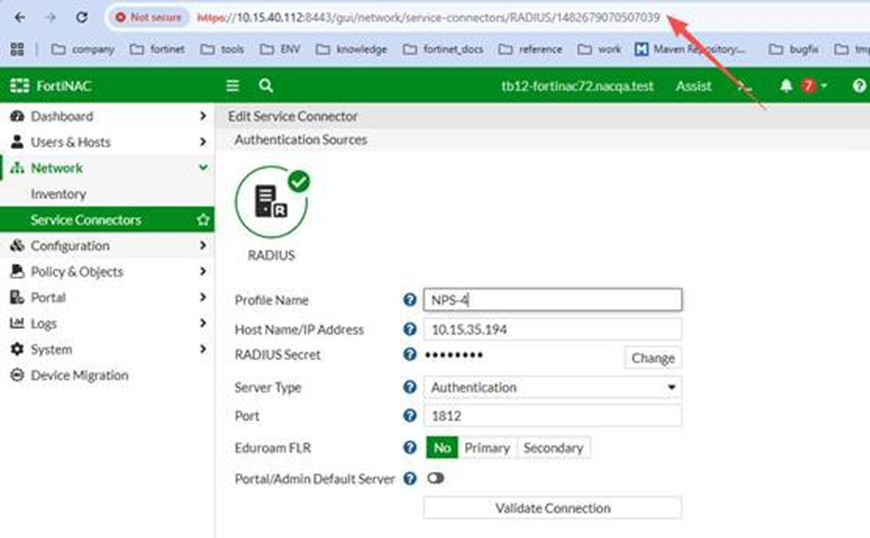Open the bugfix bookmarks folder
The width and height of the screenshot is (870, 538).
793,49
